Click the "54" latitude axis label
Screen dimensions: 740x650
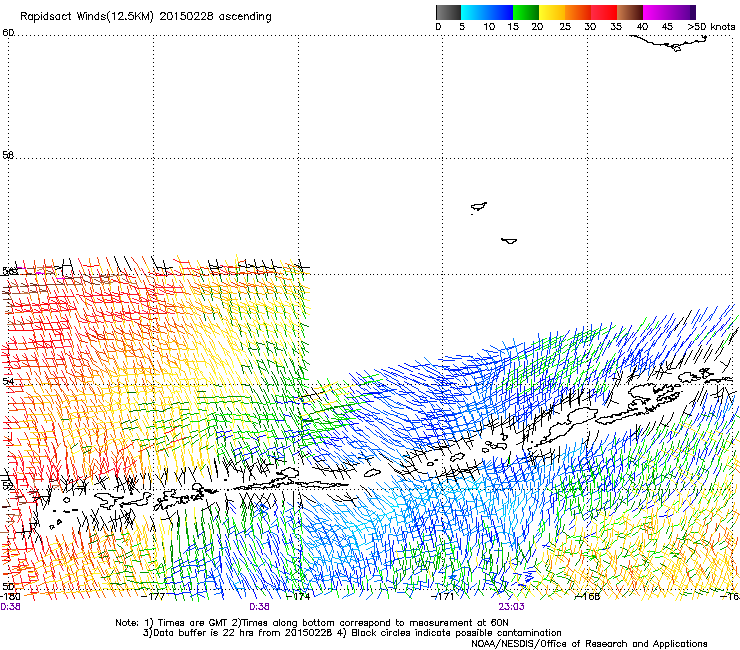pos(8,380)
